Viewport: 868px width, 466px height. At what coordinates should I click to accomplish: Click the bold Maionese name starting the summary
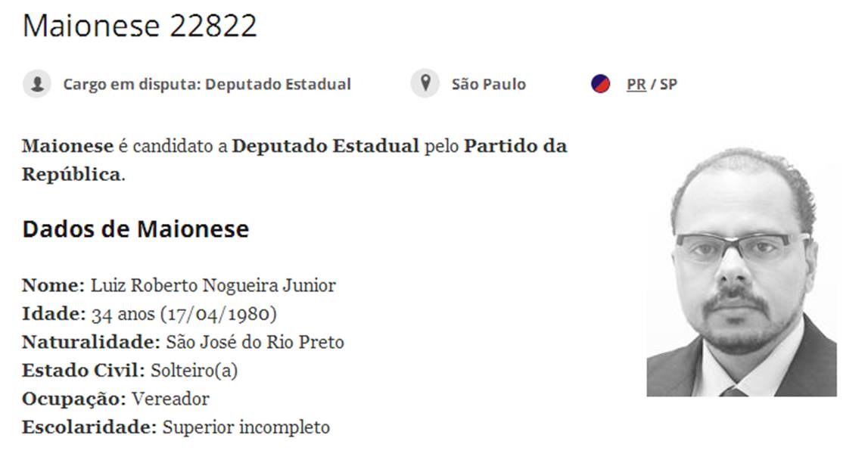[67, 146]
